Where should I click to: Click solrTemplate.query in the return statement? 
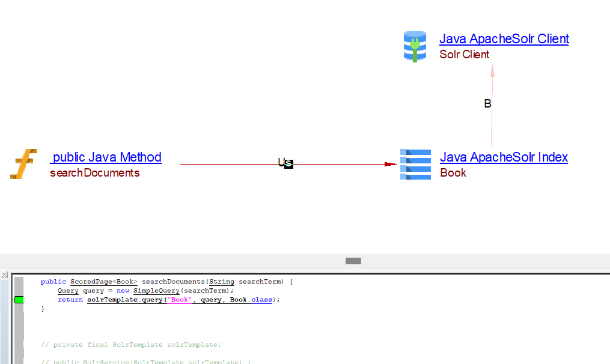pyautogui.click(x=124, y=299)
